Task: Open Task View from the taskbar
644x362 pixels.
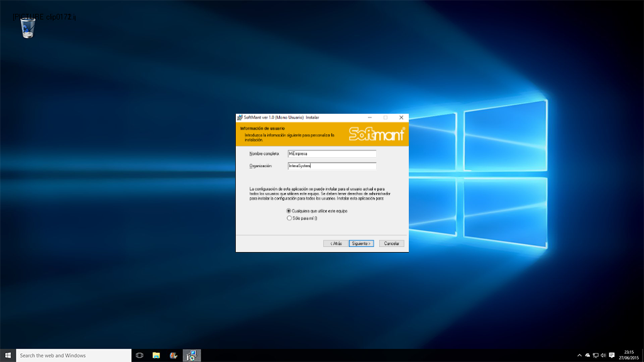Action: pos(140,355)
